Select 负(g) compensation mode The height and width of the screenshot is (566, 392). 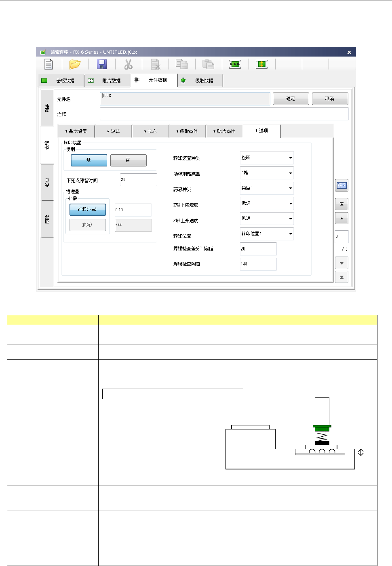pyautogui.click(x=88, y=225)
